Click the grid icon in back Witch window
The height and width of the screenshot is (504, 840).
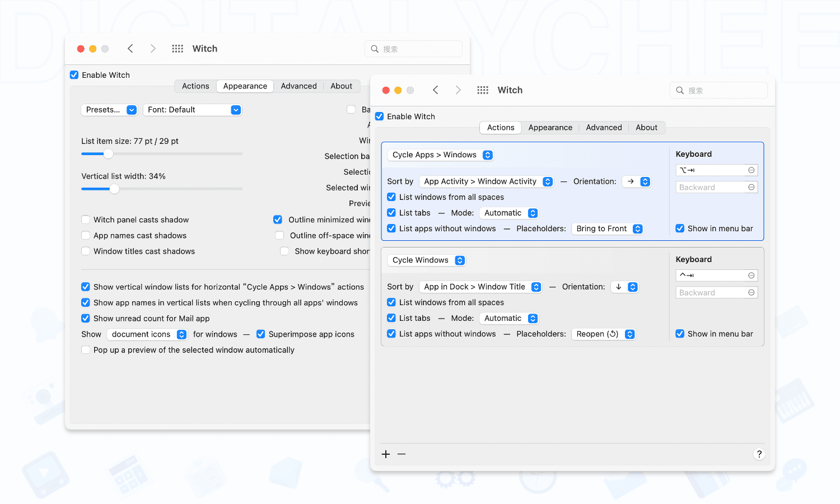[178, 49]
